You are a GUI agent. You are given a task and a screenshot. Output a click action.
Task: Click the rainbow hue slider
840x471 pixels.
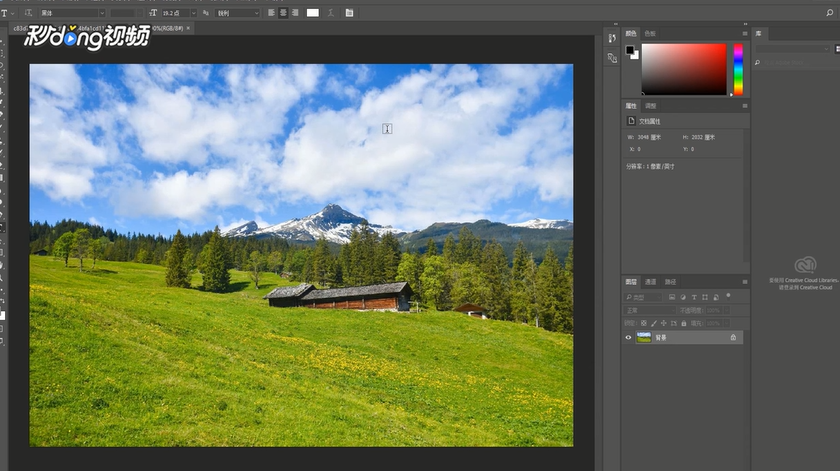pos(738,70)
